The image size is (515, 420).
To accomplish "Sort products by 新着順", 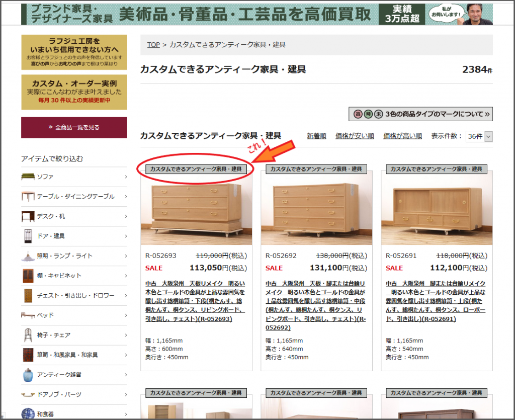I will [316, 136].
